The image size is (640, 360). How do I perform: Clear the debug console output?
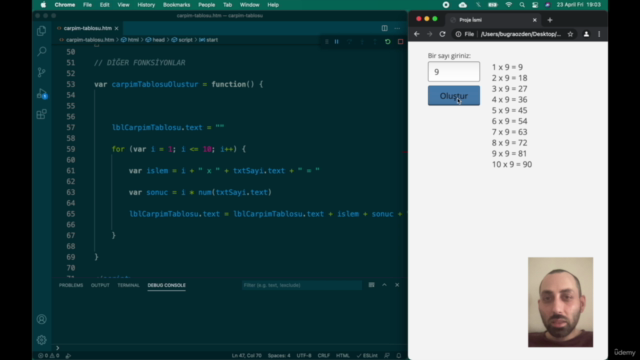371,285
